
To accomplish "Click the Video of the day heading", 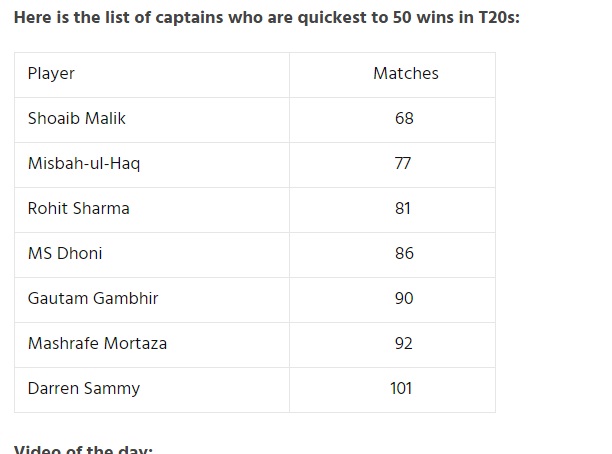I will click(83, 449).
